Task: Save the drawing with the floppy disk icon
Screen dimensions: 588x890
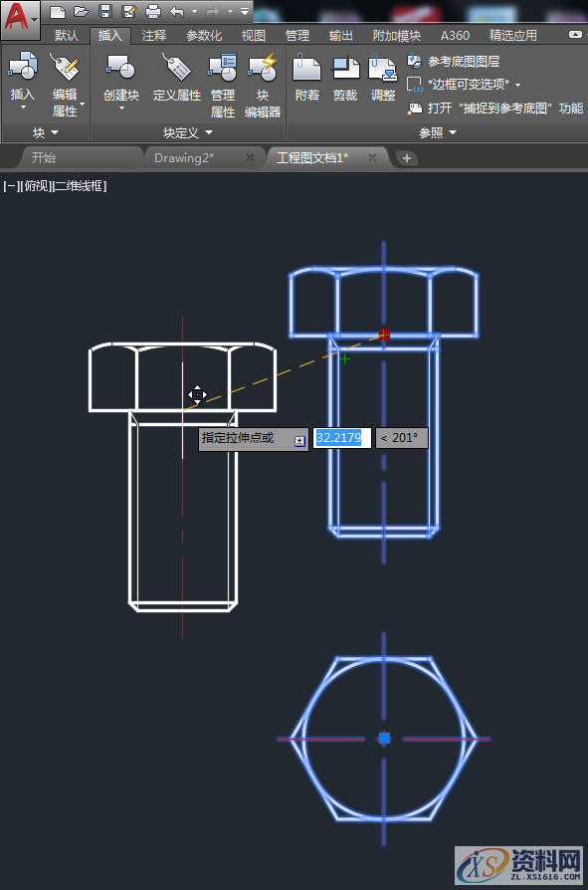Action: point(105,11)
